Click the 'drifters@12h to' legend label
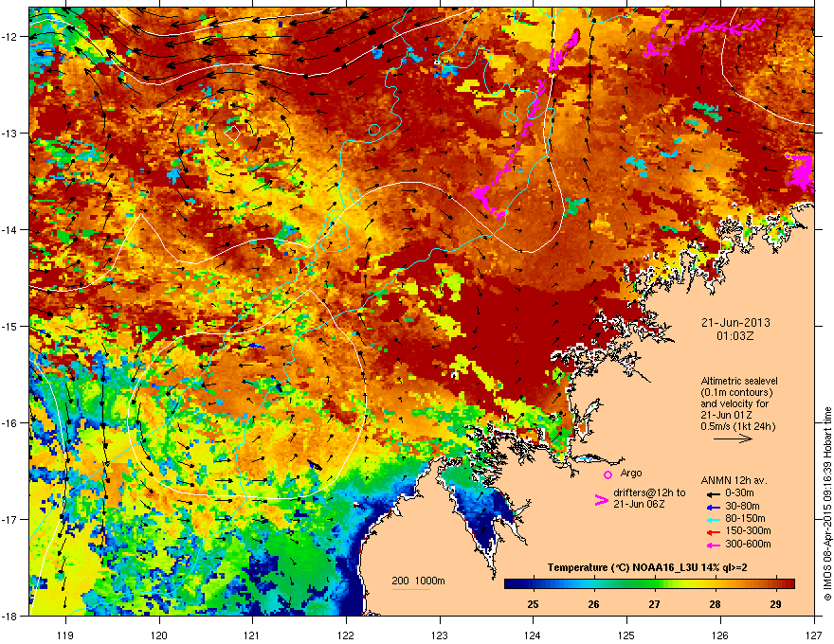Screen dimensions: 834x644 649,493
